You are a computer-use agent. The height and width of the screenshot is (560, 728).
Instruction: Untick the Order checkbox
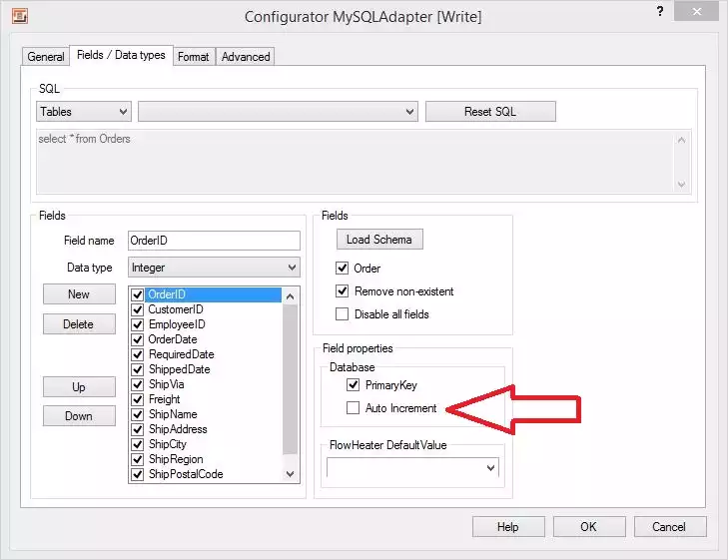click(343, 269)
